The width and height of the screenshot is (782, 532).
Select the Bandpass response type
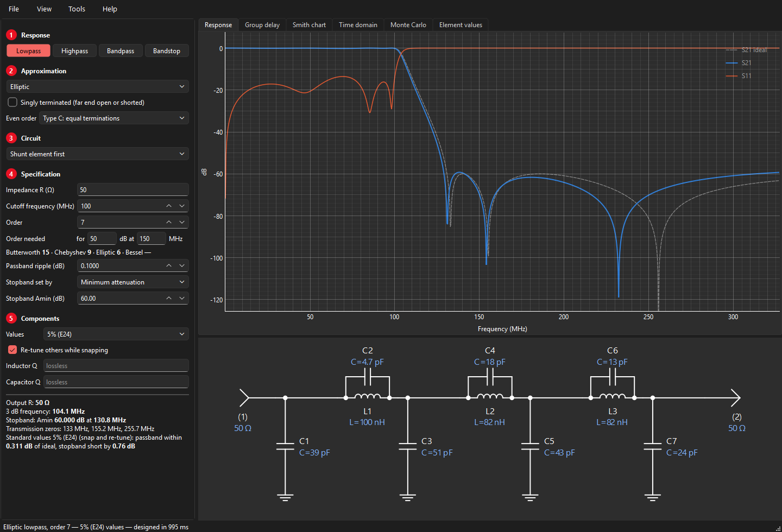(121, 50)
